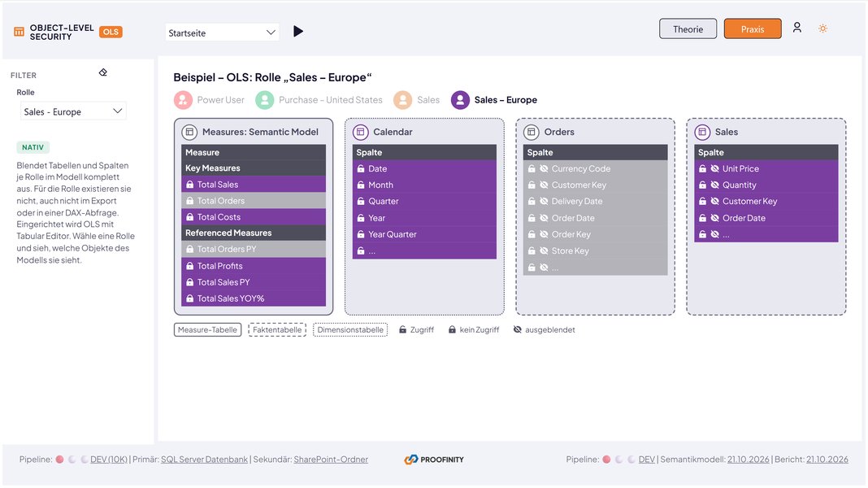Viewport: 868px width, 488px height.
Task: Select the Purchase – United States role
Action: [x=319, y=100]
